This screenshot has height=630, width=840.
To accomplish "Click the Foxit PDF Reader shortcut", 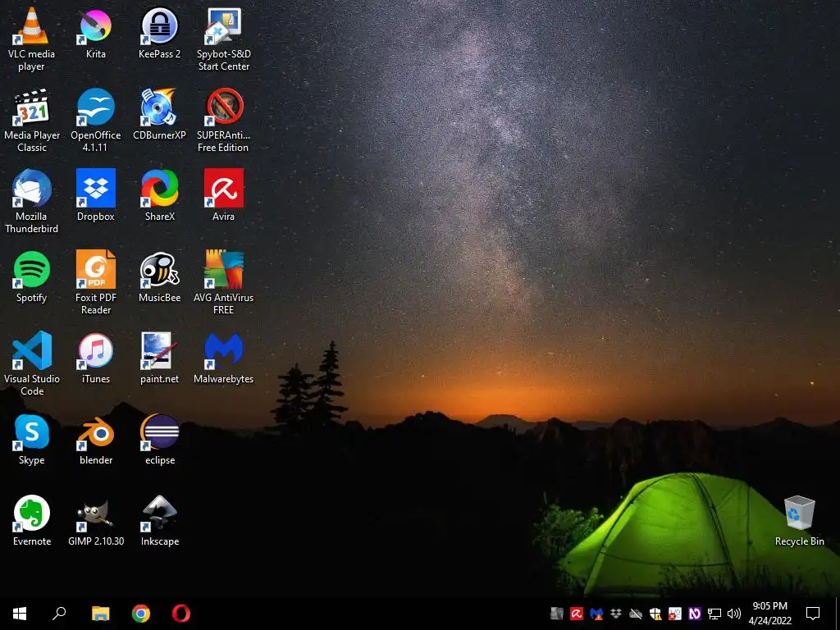I will click(x=95, y=283).
